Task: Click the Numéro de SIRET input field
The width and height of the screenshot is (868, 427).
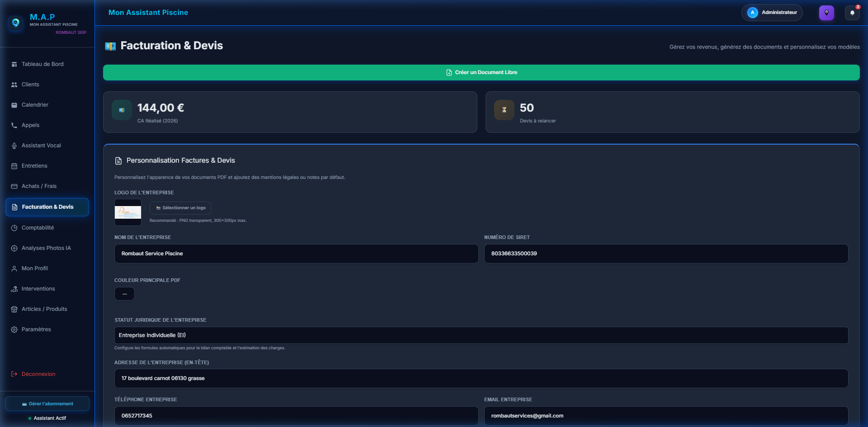Action: click(666, 253)
